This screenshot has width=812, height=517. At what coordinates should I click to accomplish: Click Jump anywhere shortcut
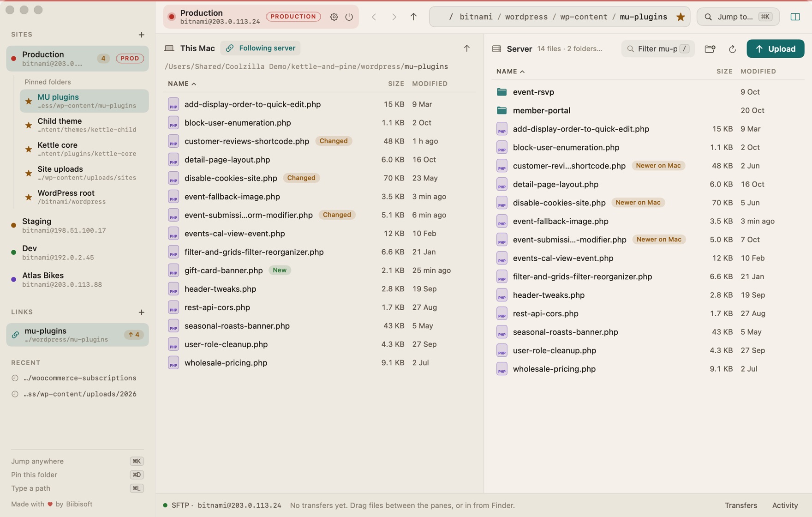pos(78,461)
